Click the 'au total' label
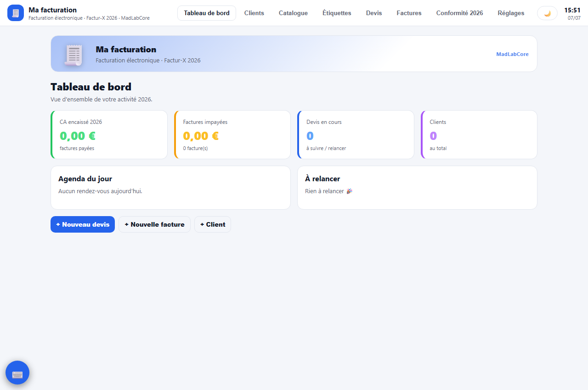This screenshot has width=588, height=390. [438, 149]
